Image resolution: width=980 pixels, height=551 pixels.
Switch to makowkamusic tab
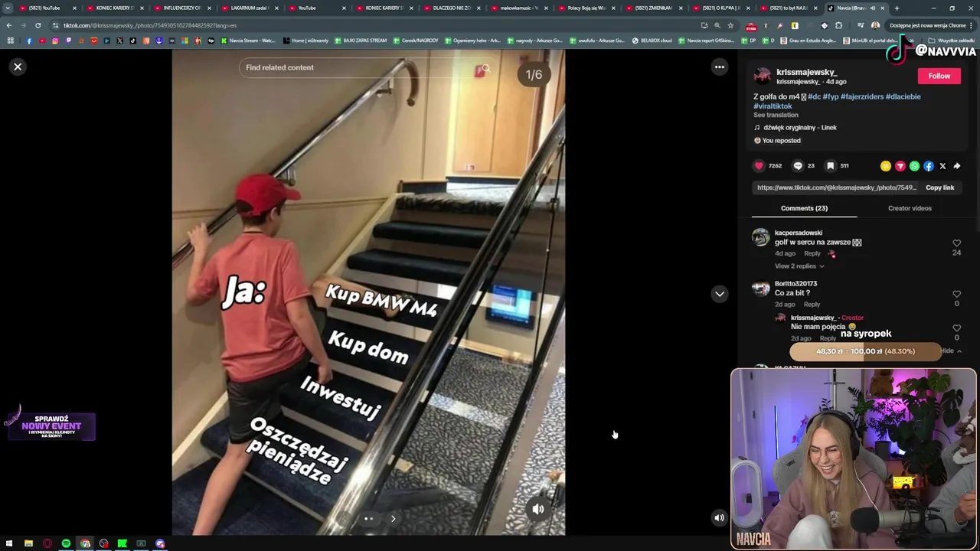518,8
